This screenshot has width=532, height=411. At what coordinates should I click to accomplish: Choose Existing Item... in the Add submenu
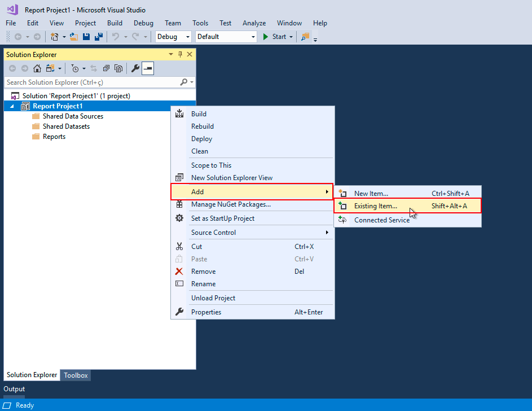click(x=407, y=206)
